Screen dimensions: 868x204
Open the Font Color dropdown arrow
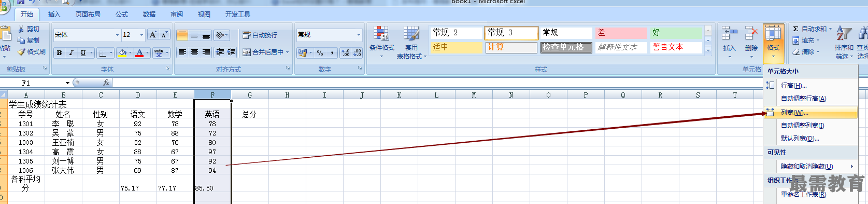[x=147, y=52]
